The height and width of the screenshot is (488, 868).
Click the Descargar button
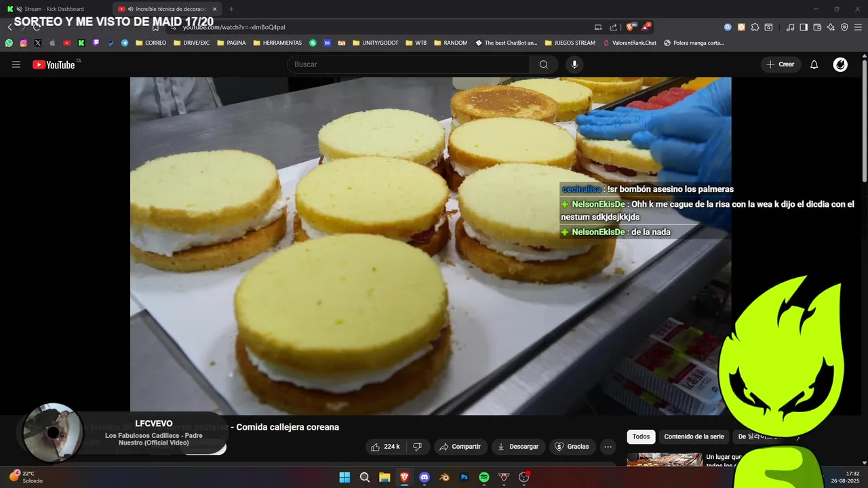pos(518,447)
